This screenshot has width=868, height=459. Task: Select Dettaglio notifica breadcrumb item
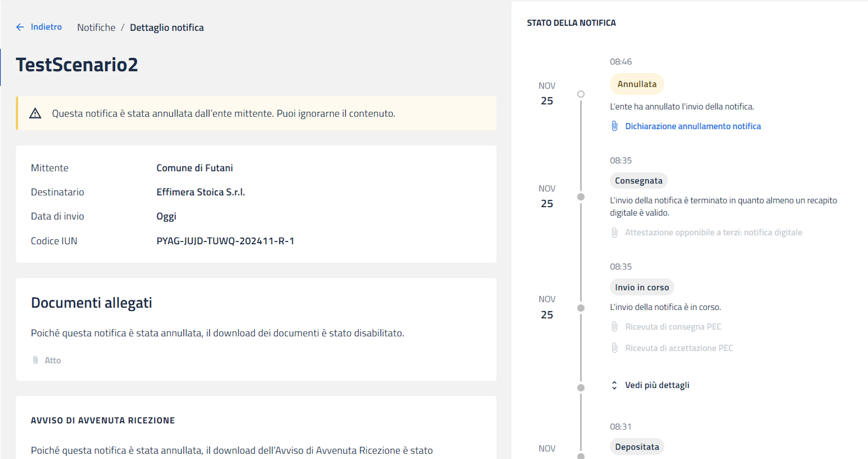(x=166, y=28)
